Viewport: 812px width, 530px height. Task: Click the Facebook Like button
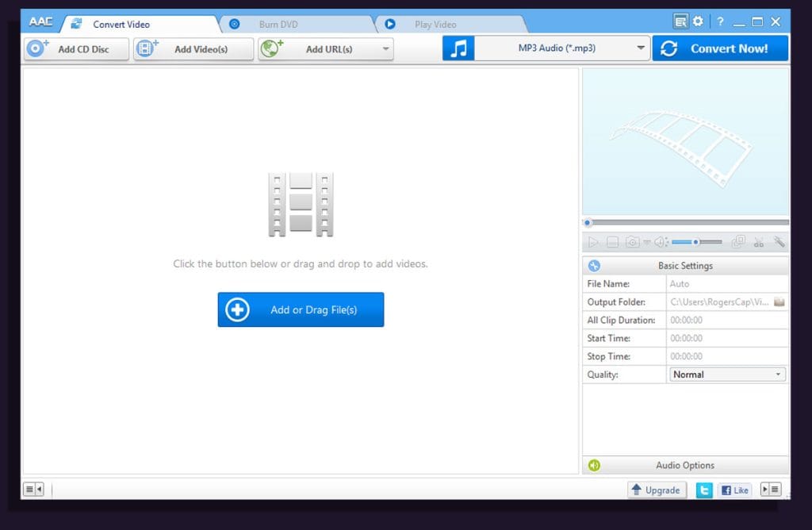pyautogui.click(x=735, y=490)
